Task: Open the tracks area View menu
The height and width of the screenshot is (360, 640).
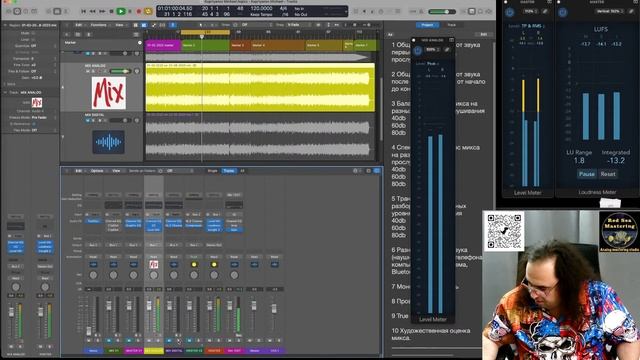Action: pos(120,25)
